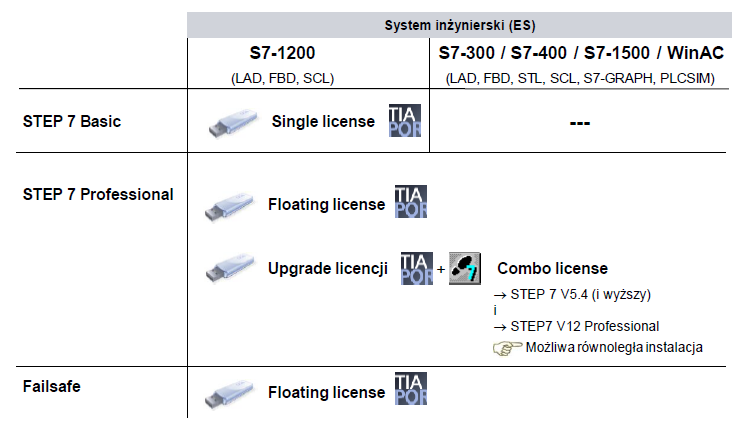Click the STEP7 V12 Professional line
The width and height of the screenshot is (745, 425).
pos(578,327)
